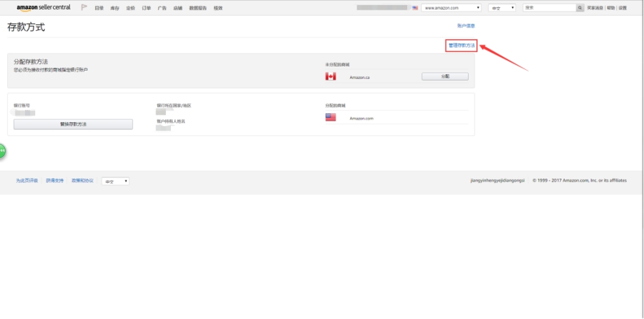Click the flag icon beside the logo
The width and height of the screenshot is (644, 319).
point(84,8)
